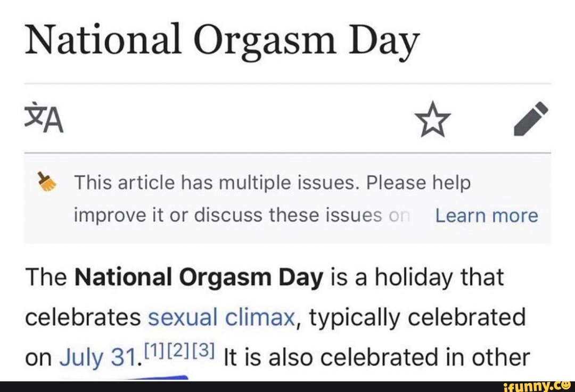Open the July 31 link
This screenshot has width=575, height=392.
(x=97, y=357)
